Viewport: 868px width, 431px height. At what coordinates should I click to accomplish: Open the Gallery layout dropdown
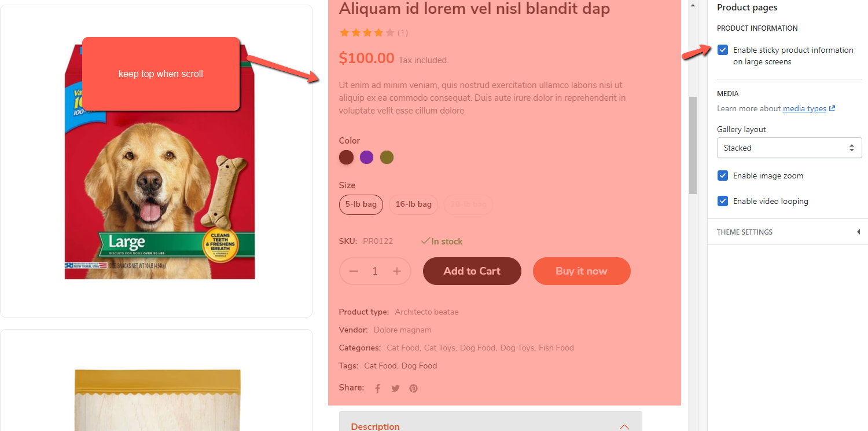coord(789,148)
